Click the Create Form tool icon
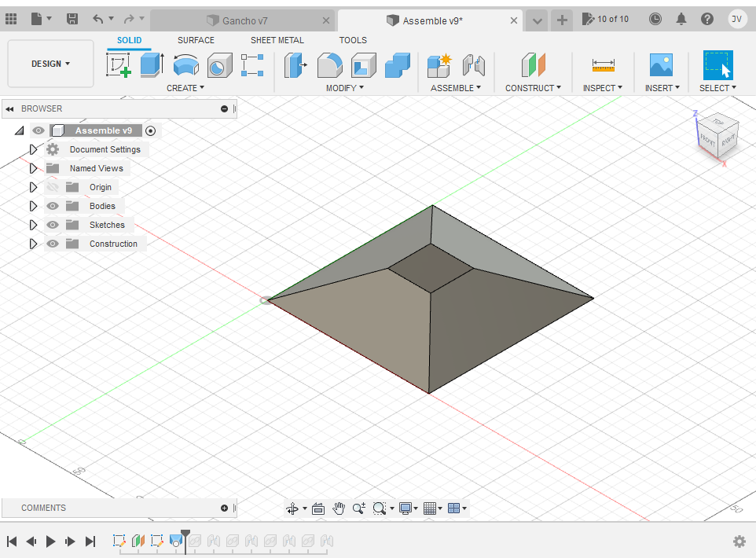Image resolution: width=756 pixels, height=558 pixels. 252,65
